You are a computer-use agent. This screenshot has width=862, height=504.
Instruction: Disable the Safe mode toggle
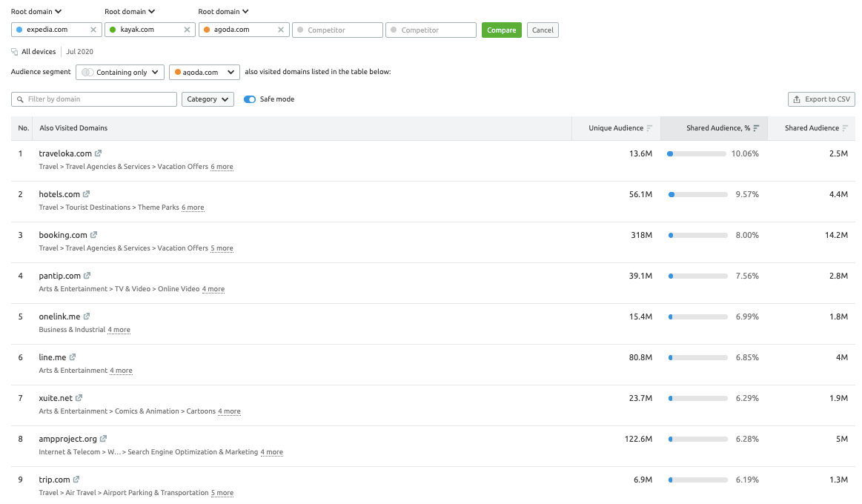(x=250, y=99)
